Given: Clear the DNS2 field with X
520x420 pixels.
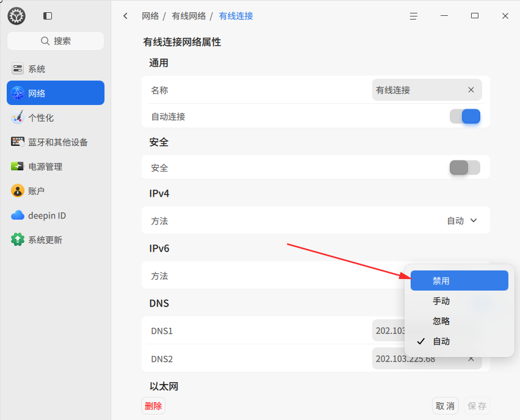Looking at the screenshot, I should pyautogui.click(x=471, y=359).
